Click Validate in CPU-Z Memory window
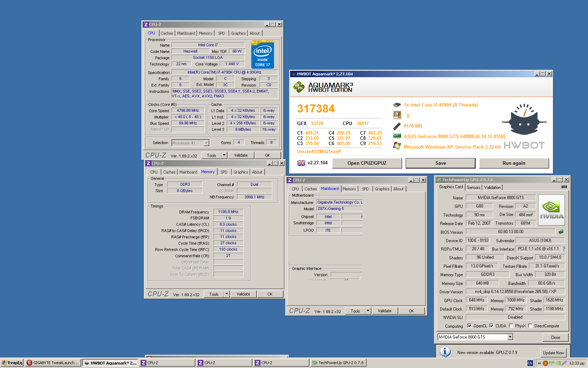 (x=243, y=294)
